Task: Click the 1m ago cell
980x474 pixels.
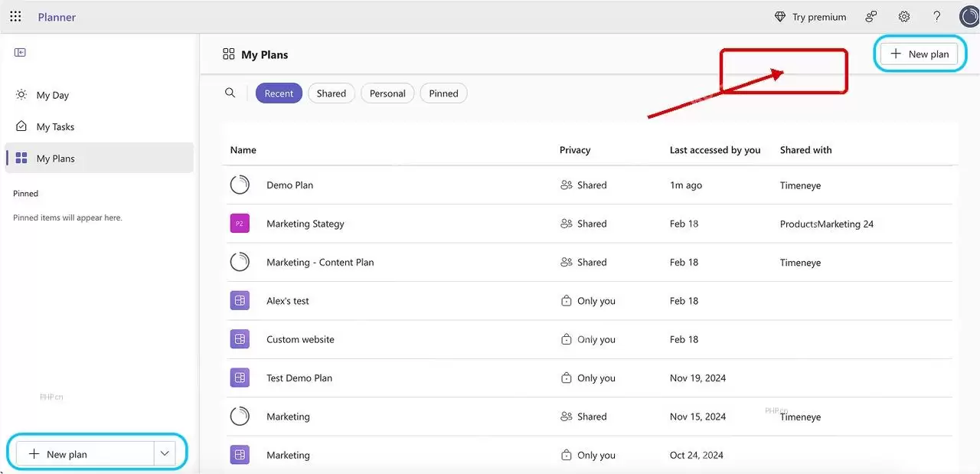Action: 686,185
